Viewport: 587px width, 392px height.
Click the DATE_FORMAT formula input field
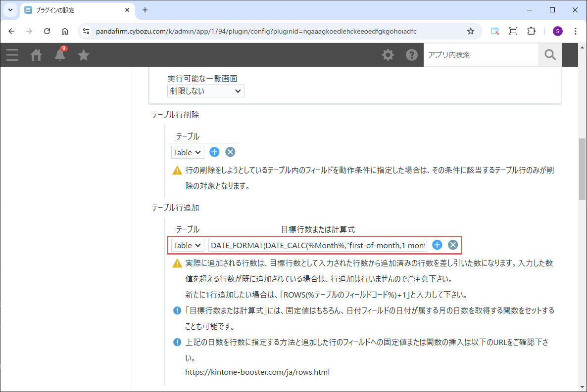pos(318,245)
